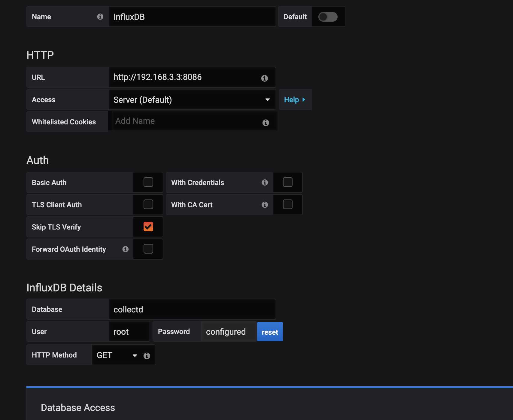The width and height of the screenshot is (513, 420).
Task: Toggle the Default data source switch
Action: point(328,17)
